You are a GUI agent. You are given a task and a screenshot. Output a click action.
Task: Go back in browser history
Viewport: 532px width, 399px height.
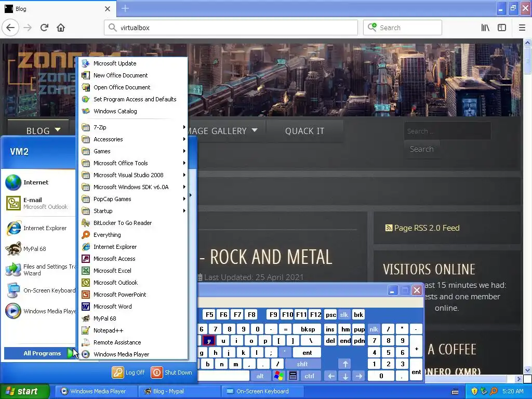[10, 28]
